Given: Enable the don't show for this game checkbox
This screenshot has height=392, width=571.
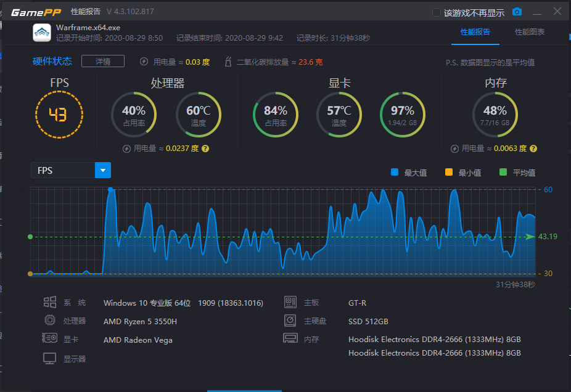Looking at the screenshot, I should tap(436, 12).
